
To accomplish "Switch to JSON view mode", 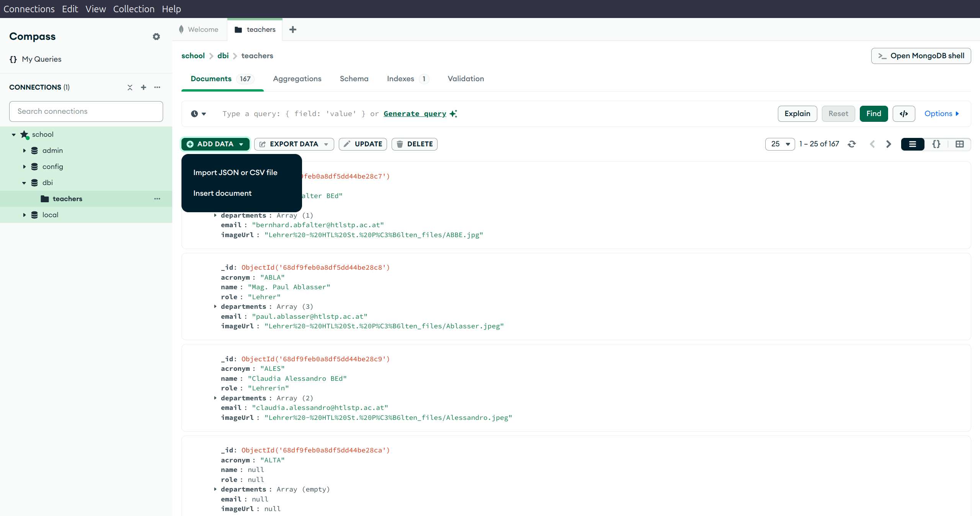I will 936,144.
